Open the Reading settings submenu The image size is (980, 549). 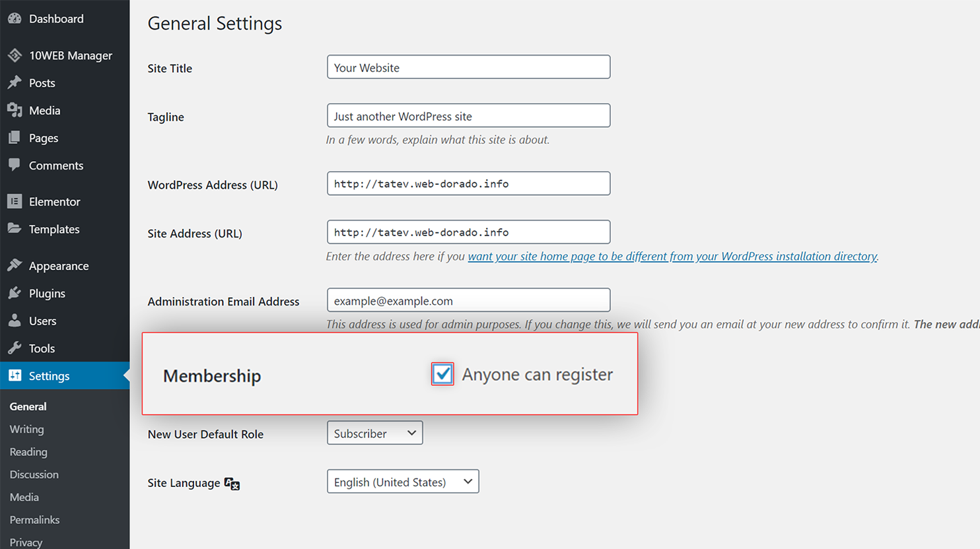[x=28, y=452]
